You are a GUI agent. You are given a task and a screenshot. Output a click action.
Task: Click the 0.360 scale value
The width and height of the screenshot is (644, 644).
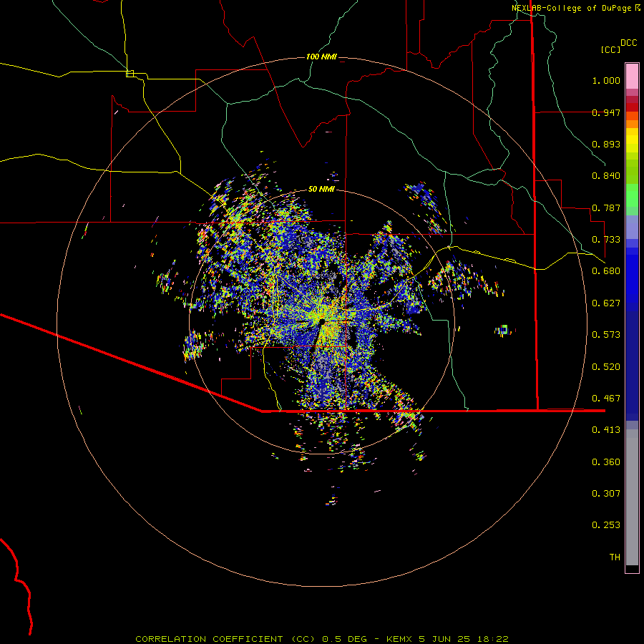coord(606,462)
